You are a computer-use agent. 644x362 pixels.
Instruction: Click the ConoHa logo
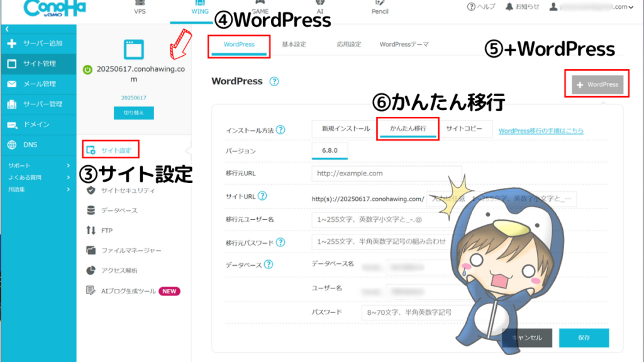[x=55, y=8]
